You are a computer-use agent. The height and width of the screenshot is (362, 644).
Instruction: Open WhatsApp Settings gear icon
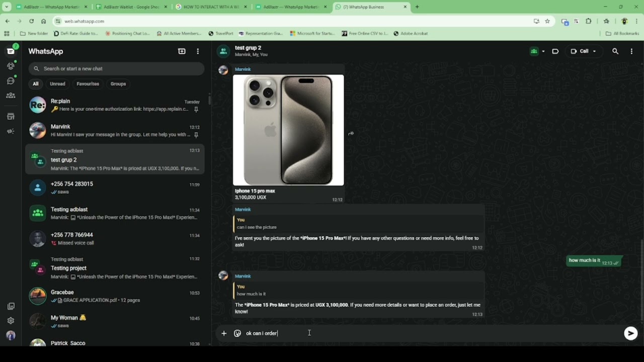click(x=11, y=321)
